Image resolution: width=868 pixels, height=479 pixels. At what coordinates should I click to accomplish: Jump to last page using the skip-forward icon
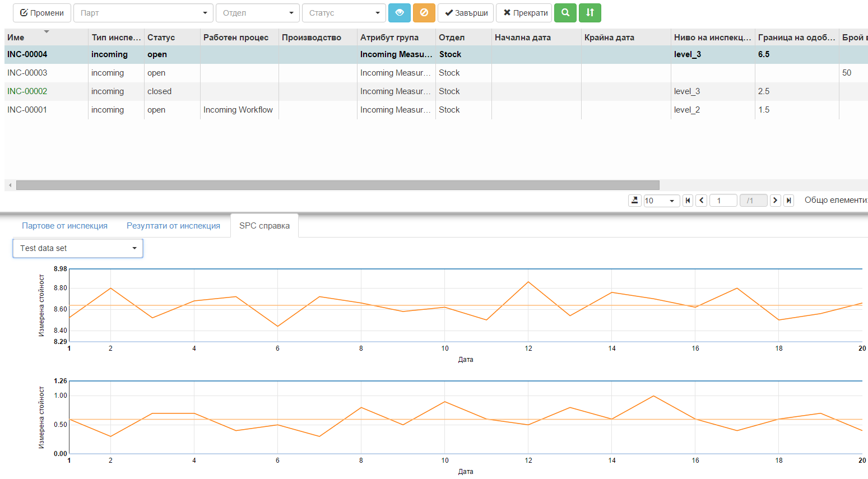click(788, 200)
